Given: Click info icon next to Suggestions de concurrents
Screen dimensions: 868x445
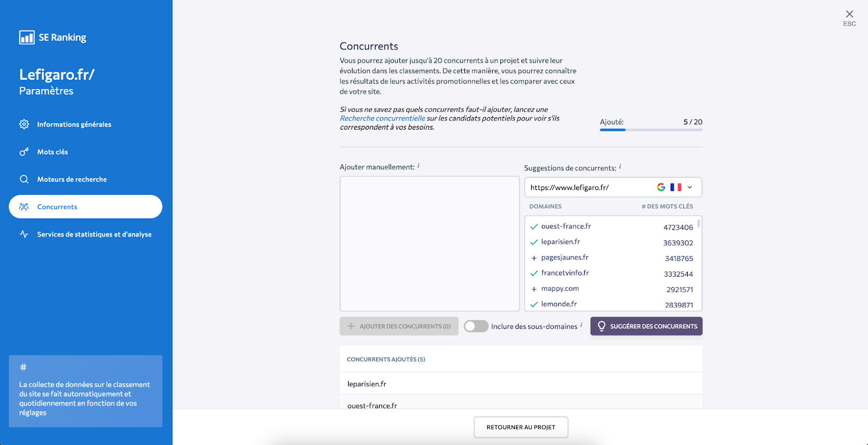Looking at the screenshot, I should (620, 167).
